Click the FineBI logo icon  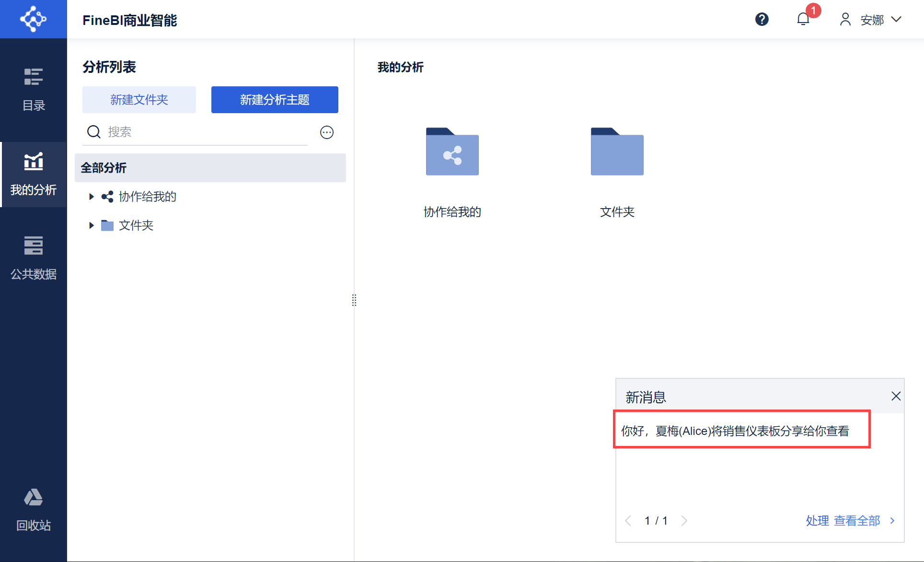[x=33, y=19]
